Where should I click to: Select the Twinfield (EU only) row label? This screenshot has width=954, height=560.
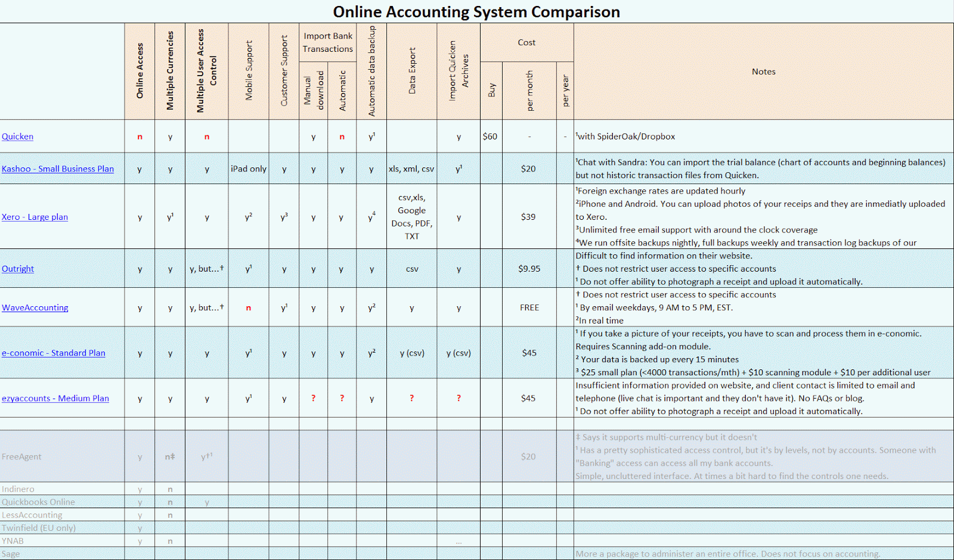[39, 528]
